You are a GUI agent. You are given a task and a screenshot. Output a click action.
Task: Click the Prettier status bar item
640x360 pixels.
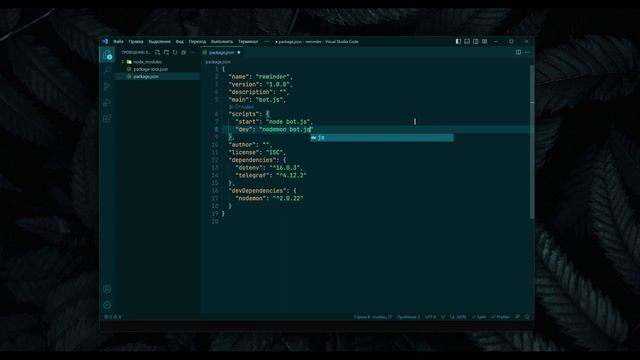(x=500, y=317)
